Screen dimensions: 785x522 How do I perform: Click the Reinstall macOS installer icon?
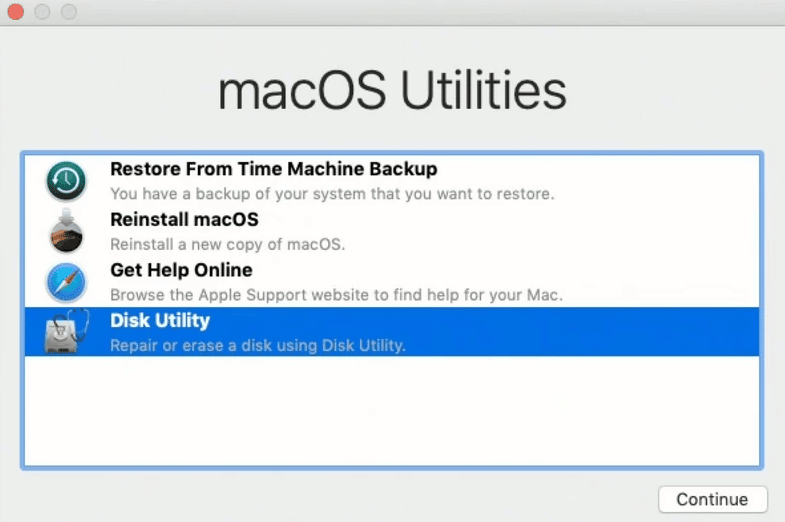point(66,231)
